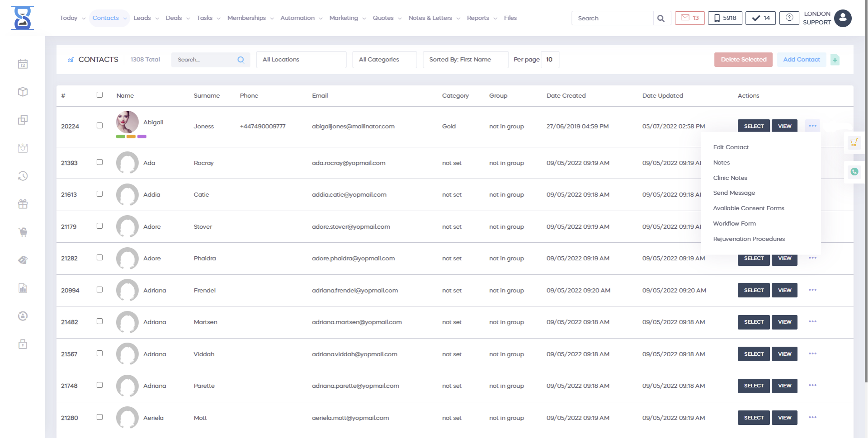868x438 pixels.
Task: Open the green WhatsApp floating icon
Action: [854, 172]
